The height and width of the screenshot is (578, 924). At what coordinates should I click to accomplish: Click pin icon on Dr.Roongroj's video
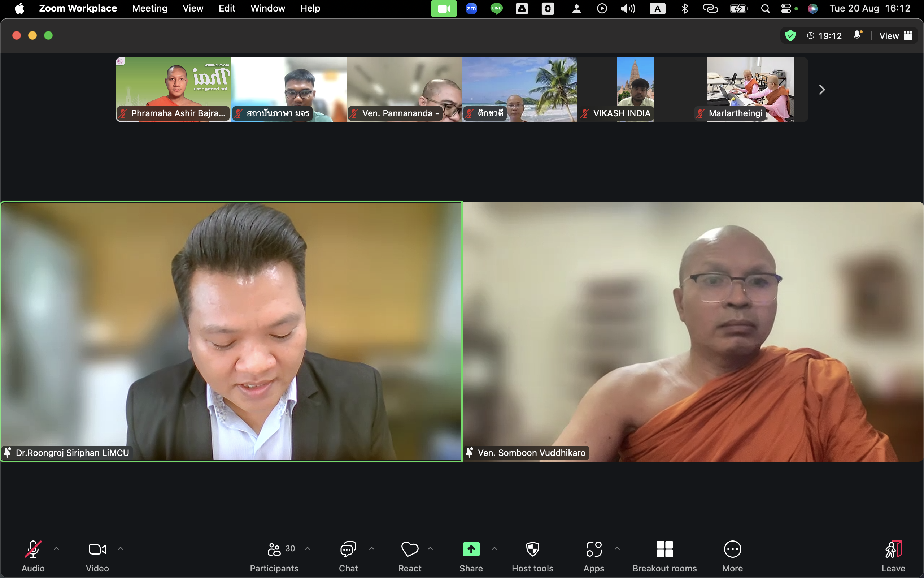coord(8,453)
